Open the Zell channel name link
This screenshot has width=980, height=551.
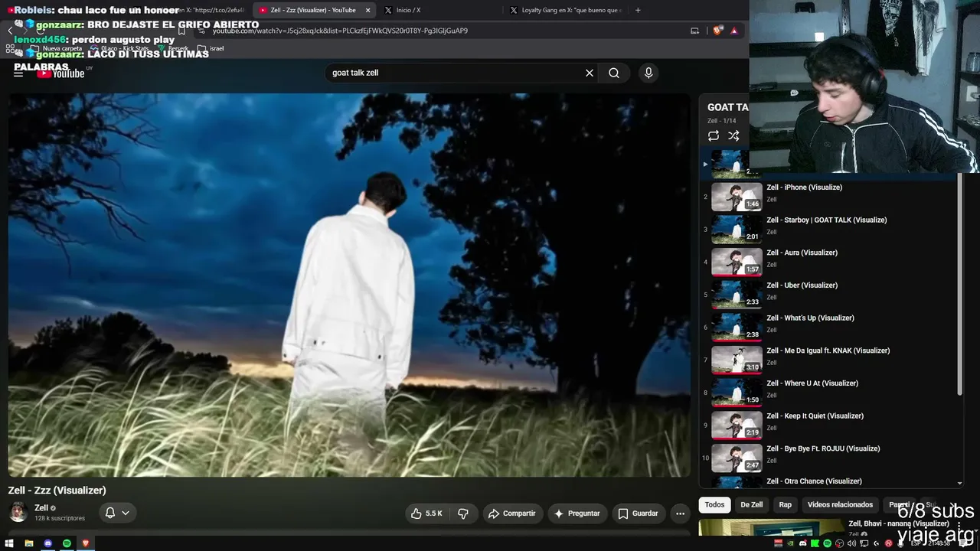tap(41, 508)
